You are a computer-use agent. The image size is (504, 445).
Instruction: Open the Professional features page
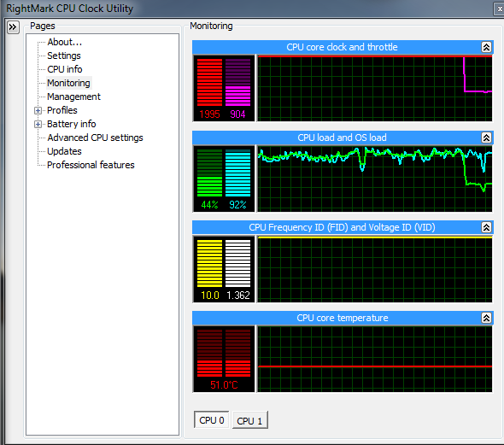[91, 165]
